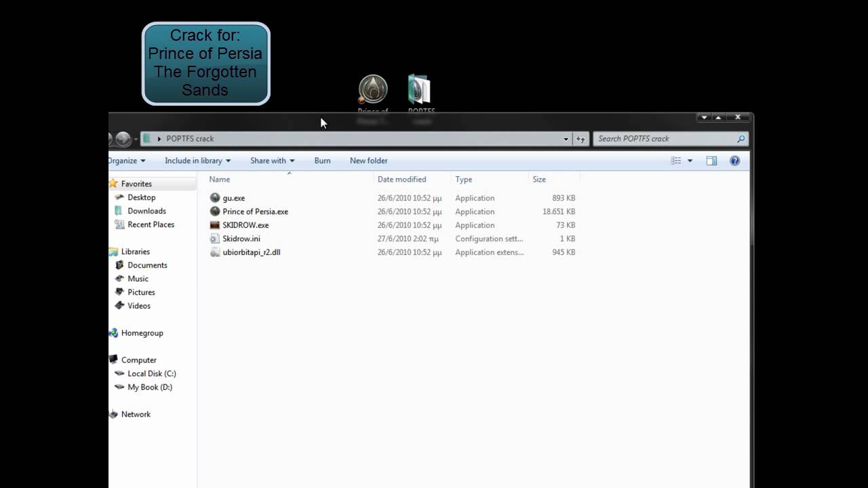Select the Skidrow.ini configuration file icon
Viewport: 868px width, 488px height.
tap(215, 239)
